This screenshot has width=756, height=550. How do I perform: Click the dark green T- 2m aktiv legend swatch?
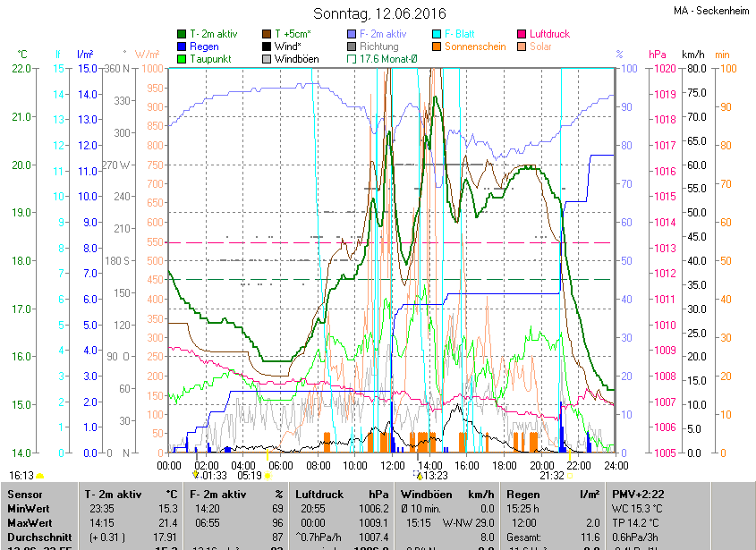click(x=182, y=34)
